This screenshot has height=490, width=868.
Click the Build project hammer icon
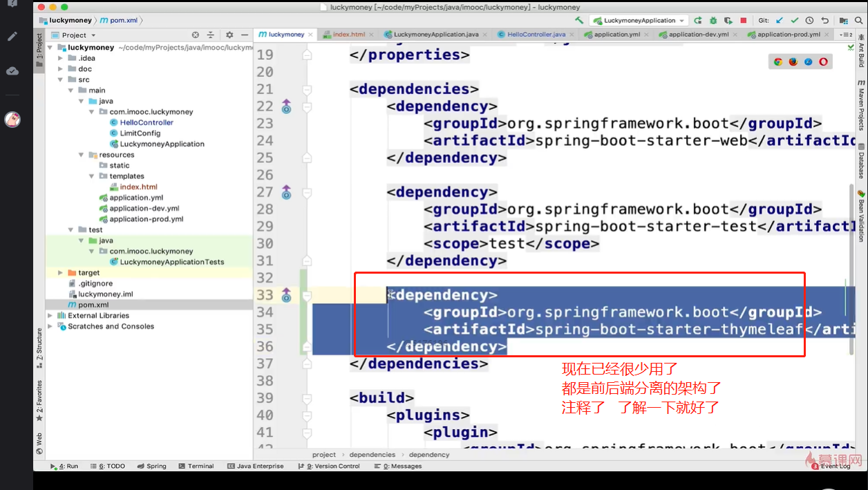tap(578, 21)
